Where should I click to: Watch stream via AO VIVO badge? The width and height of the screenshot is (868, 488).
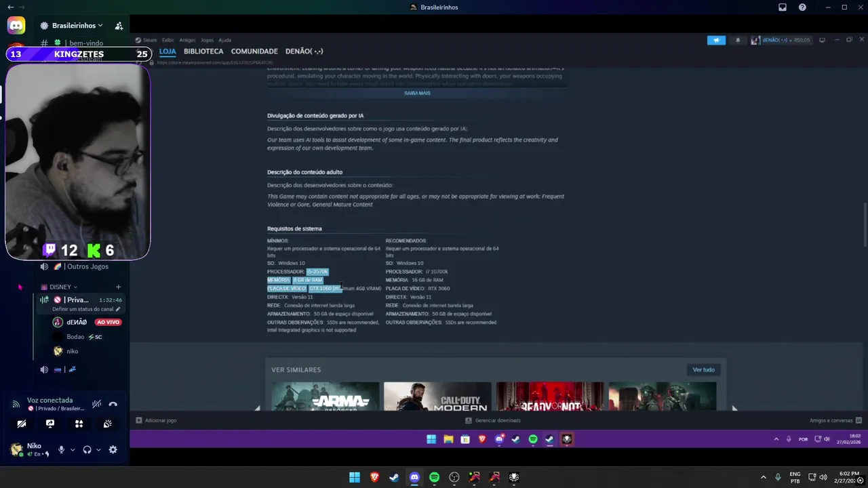[x=108, y=323]
